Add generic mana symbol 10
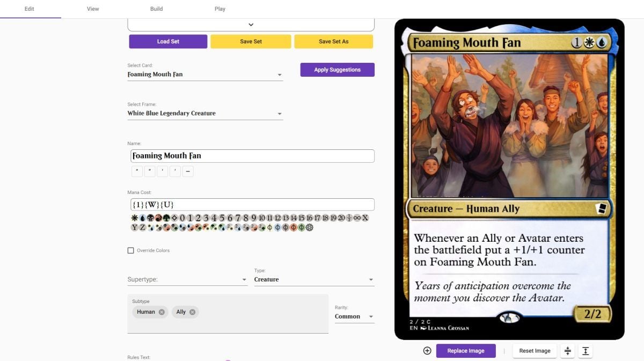The image size is (644, 361). click(x=262, y=218)
